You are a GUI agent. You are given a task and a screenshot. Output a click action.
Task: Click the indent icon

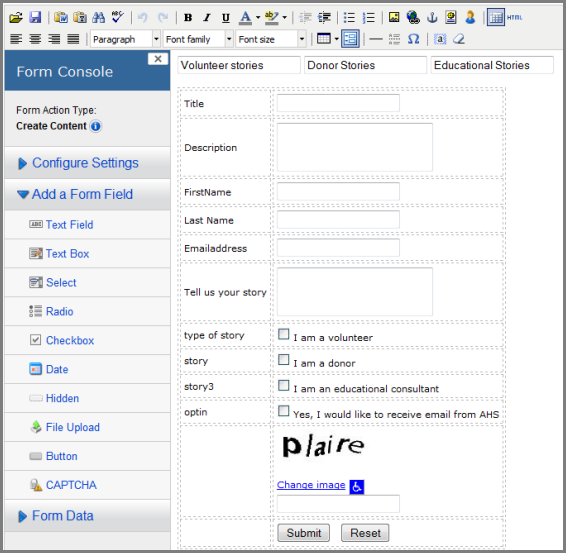324,17
